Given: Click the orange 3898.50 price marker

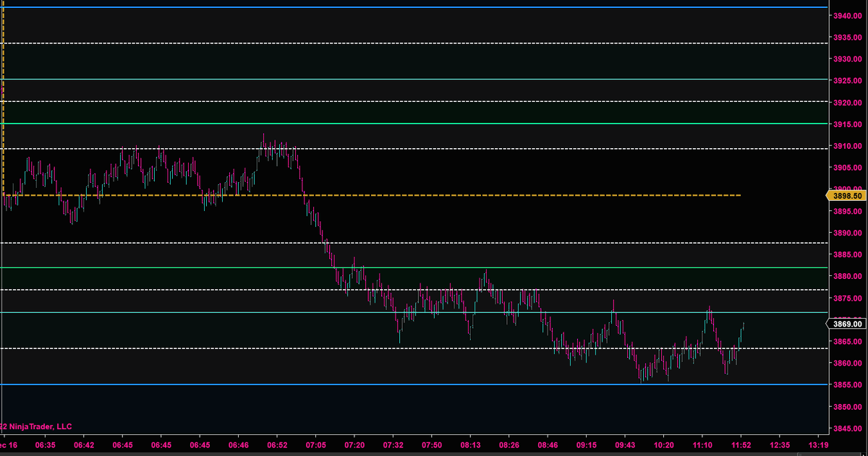Looking at the screenshot, I should point(846,195).
